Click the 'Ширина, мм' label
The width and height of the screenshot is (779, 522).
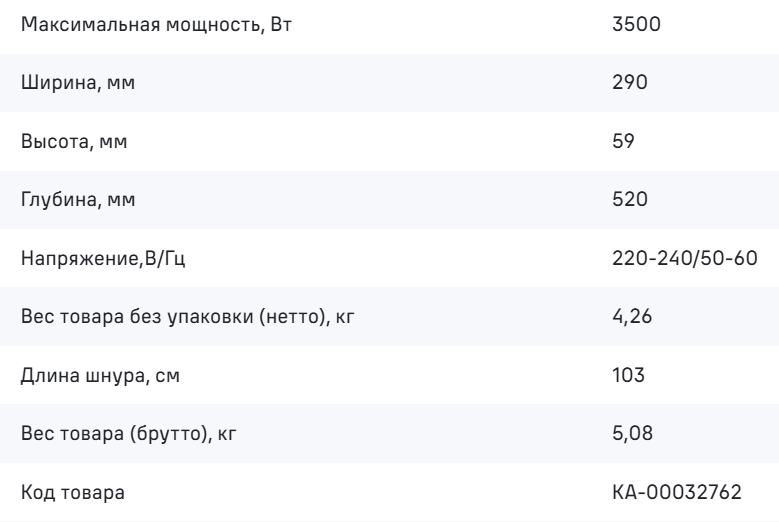[78, 82]
